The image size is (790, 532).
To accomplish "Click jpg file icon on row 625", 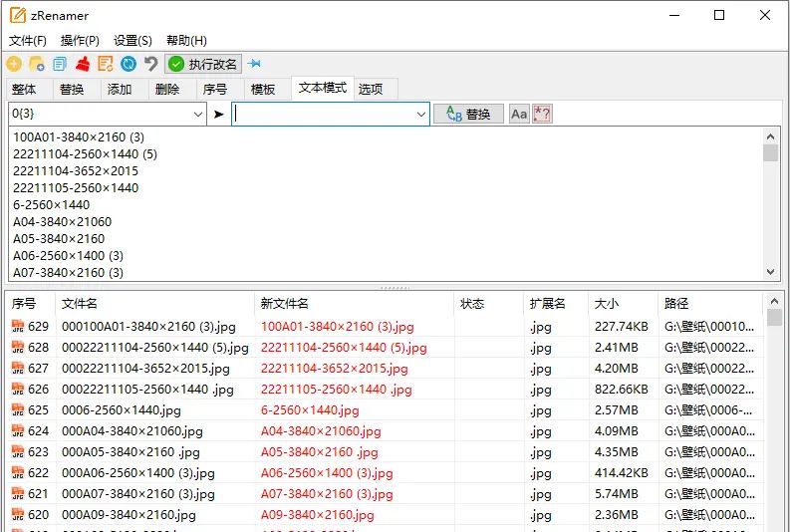I will [18, 410].
